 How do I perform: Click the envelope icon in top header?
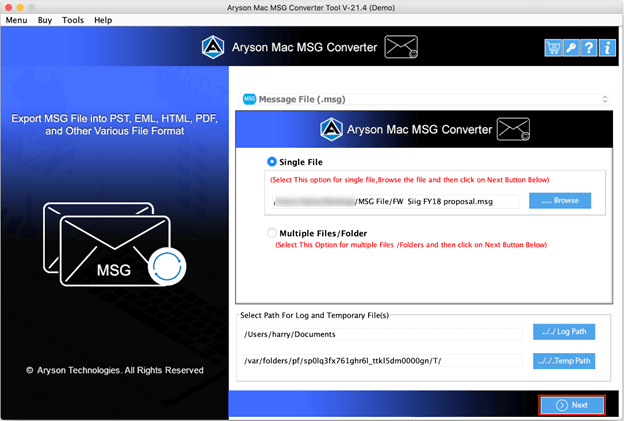401,47
